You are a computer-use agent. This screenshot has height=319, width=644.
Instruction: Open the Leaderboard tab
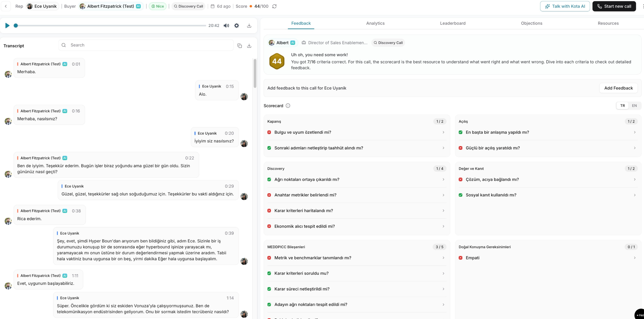453,23
